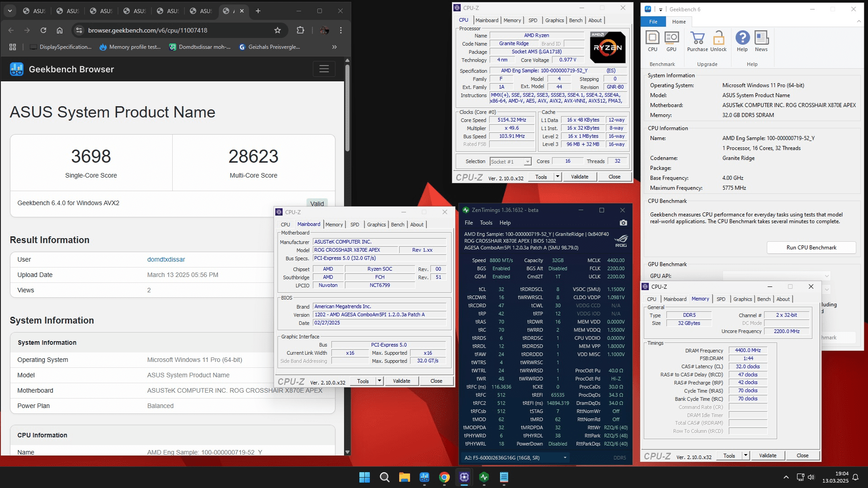
Task: Open the Tools dropdown arrow in CPU-Z CPU window
Action: 557,177
